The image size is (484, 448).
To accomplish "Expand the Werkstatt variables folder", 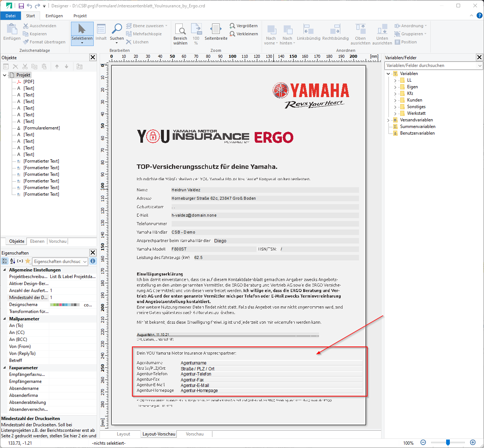I will click(395, 113).
